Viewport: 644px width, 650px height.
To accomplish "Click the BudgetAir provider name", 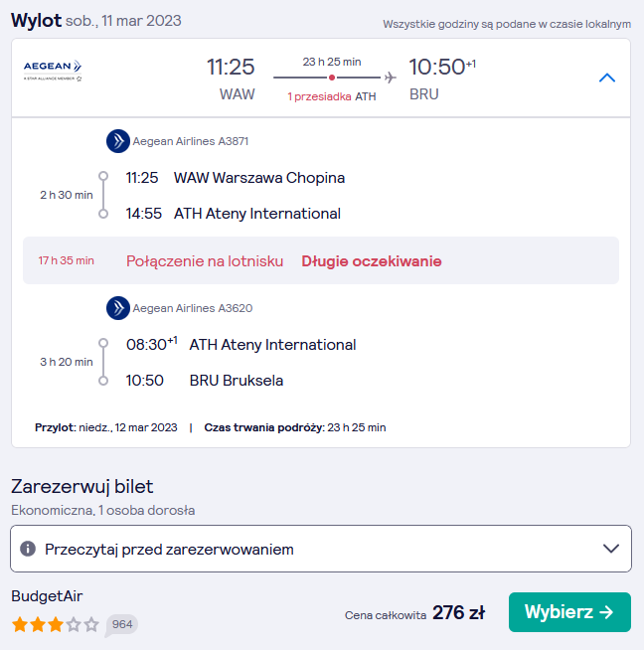I will coord(47,596).
